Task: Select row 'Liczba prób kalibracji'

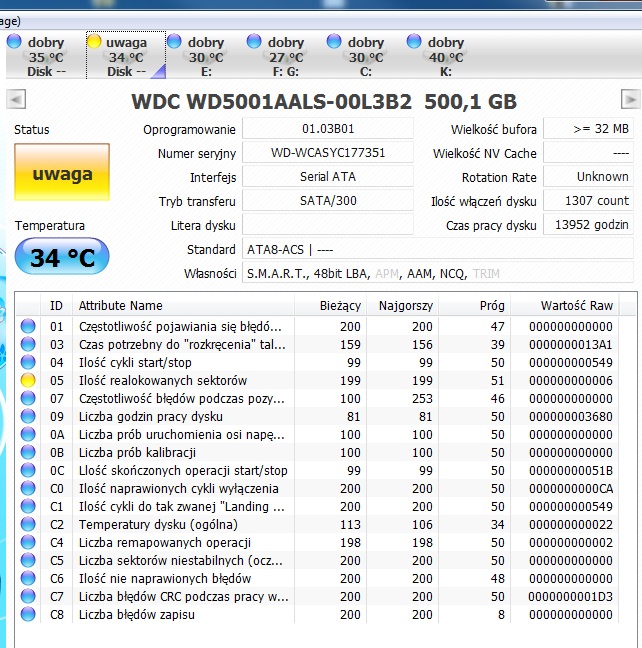Action: tap(317, 452)
